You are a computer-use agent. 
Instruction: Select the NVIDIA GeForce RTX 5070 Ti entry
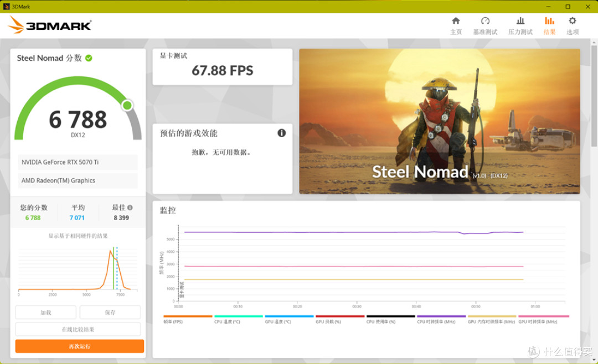tap(78, 162)
